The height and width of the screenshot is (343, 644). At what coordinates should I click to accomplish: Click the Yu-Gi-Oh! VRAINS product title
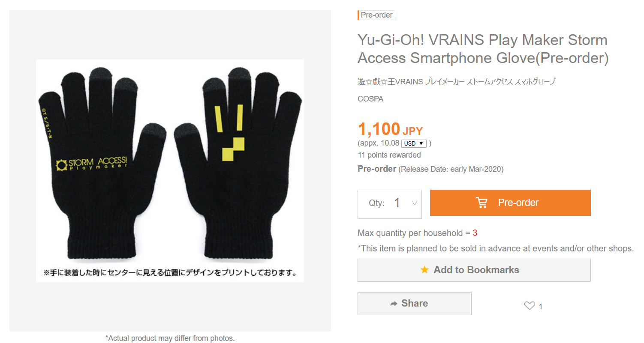pos(483,49)
